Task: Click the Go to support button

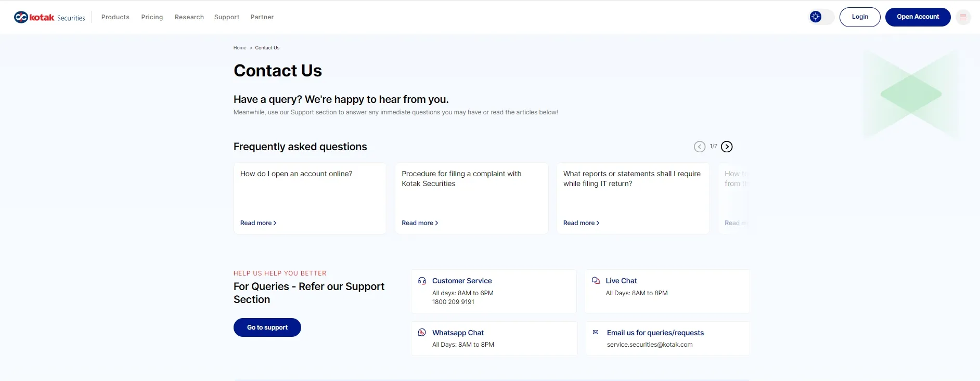Action: (x=267, y=327)
